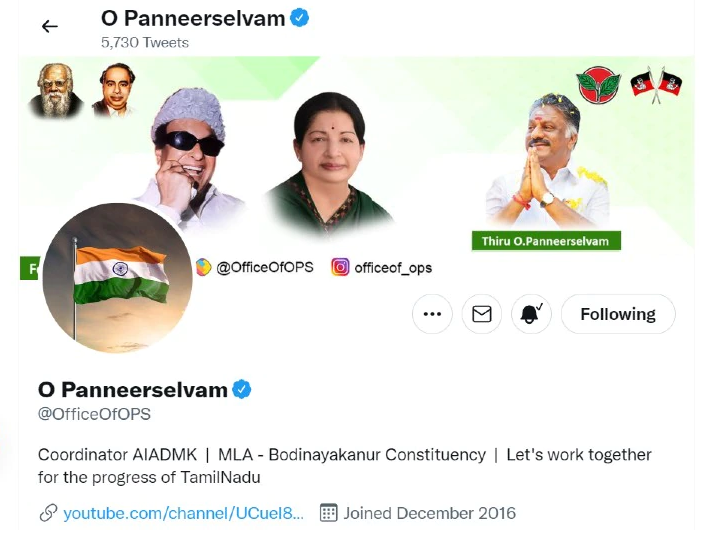Click the verified badge beside the profile name
The height and width of the screenshot is (533, 716).
pyautogui.click(x=242, y=390)
